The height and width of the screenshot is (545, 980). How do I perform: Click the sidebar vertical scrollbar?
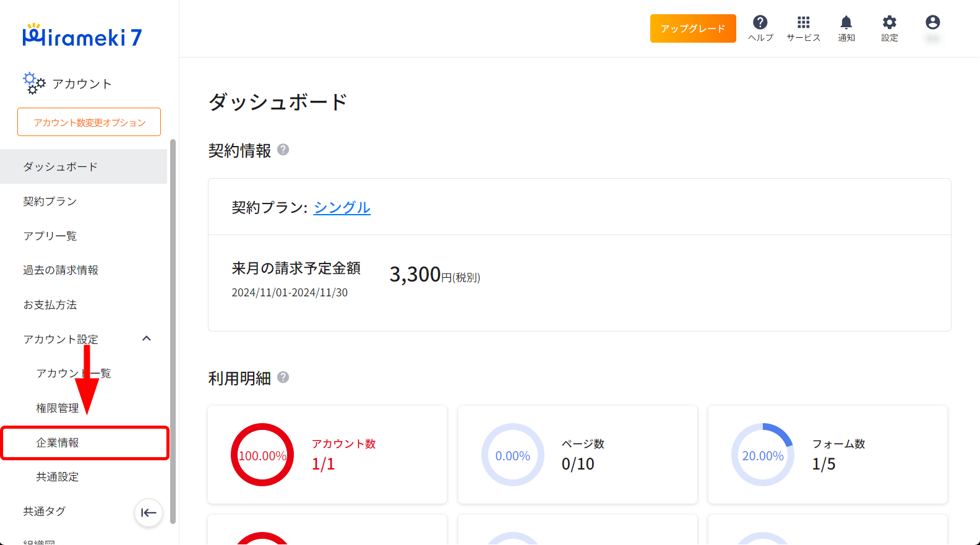(173, 331)
